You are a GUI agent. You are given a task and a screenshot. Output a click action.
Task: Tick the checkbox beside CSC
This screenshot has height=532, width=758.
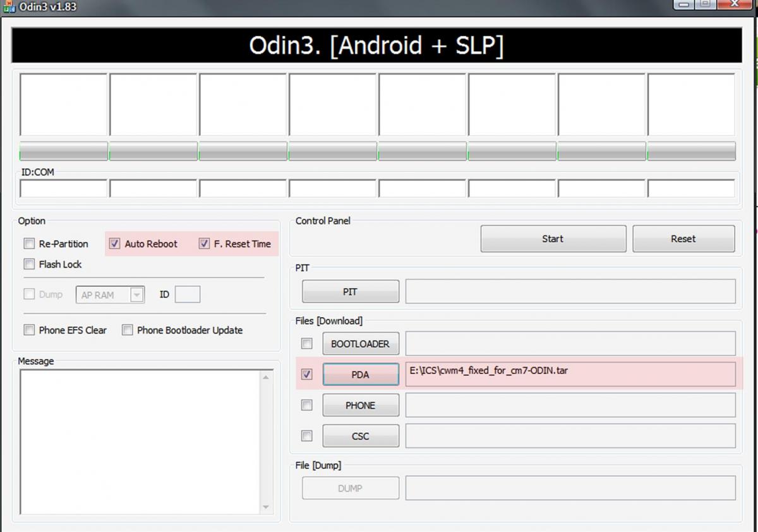coord(307,436)
